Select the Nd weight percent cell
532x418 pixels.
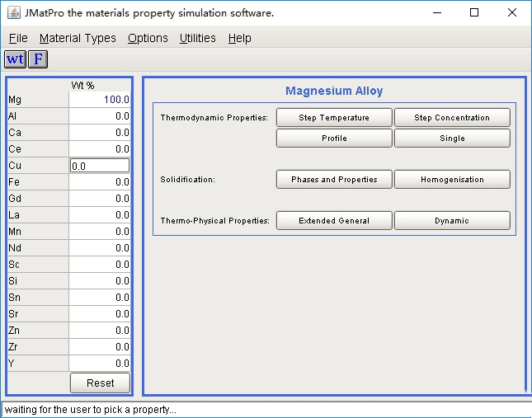pyautogui.click(x=100, y=248)
